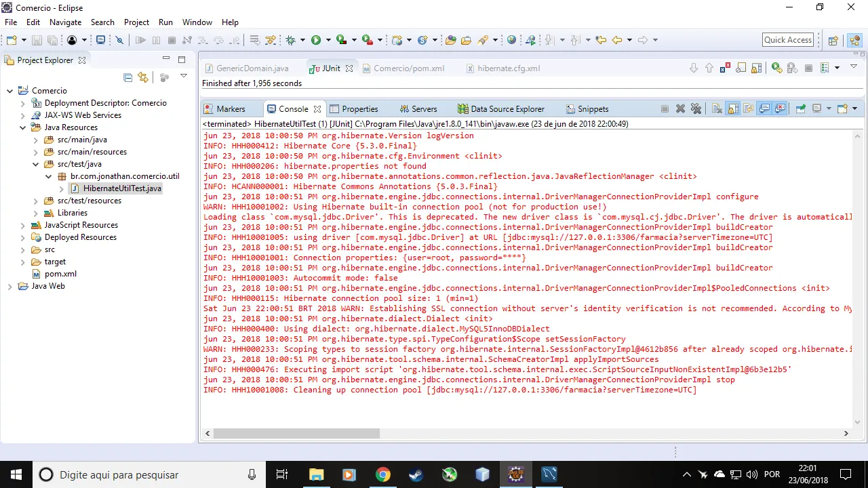This screenshot has height=488, width=868.
Task: Click the Open Perspective icon
Action: tap(833, 40)
